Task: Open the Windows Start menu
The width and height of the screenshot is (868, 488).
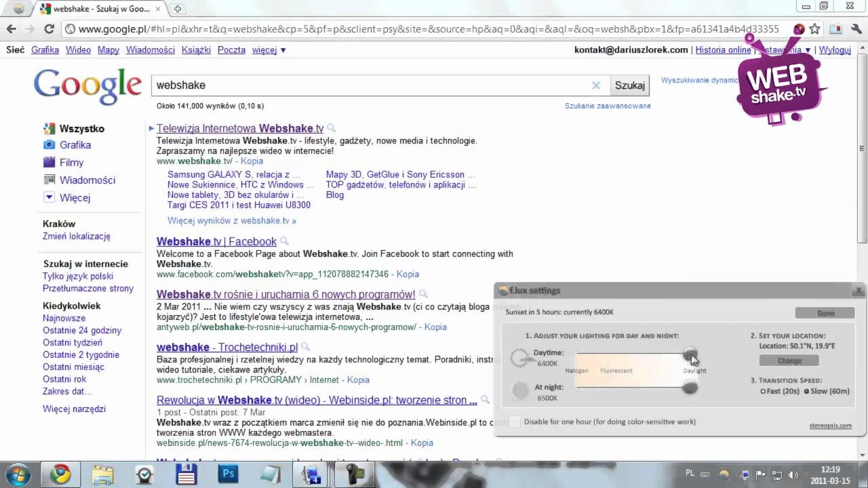Action: pyautogui.click(x=17, y=474)
